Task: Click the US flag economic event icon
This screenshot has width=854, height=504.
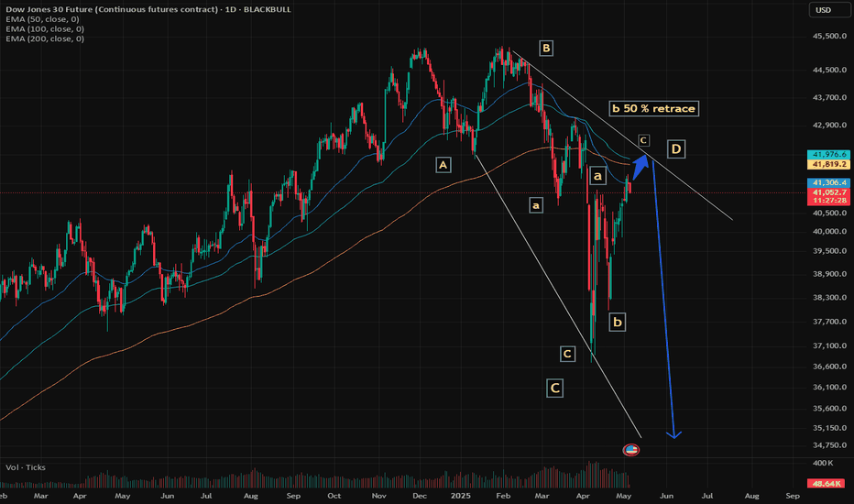Action: (630, 450)
